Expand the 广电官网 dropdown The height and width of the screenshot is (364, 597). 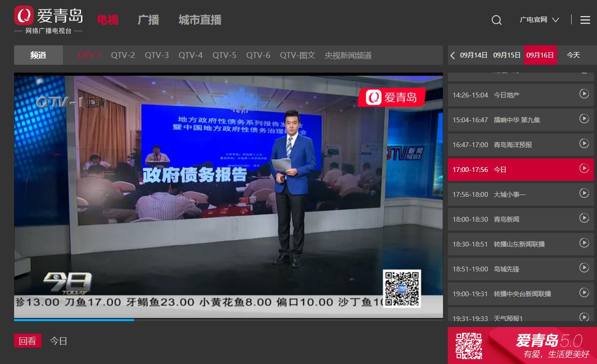point(539,20)
